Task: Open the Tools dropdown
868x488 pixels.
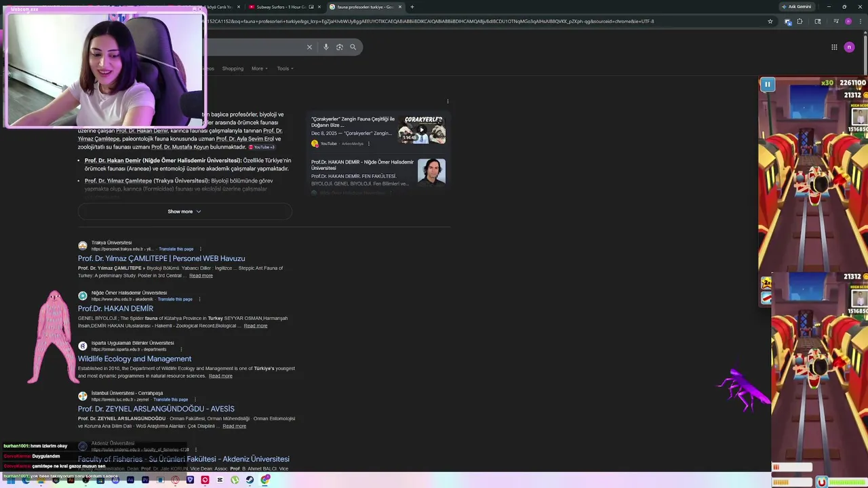Action: 285,68
